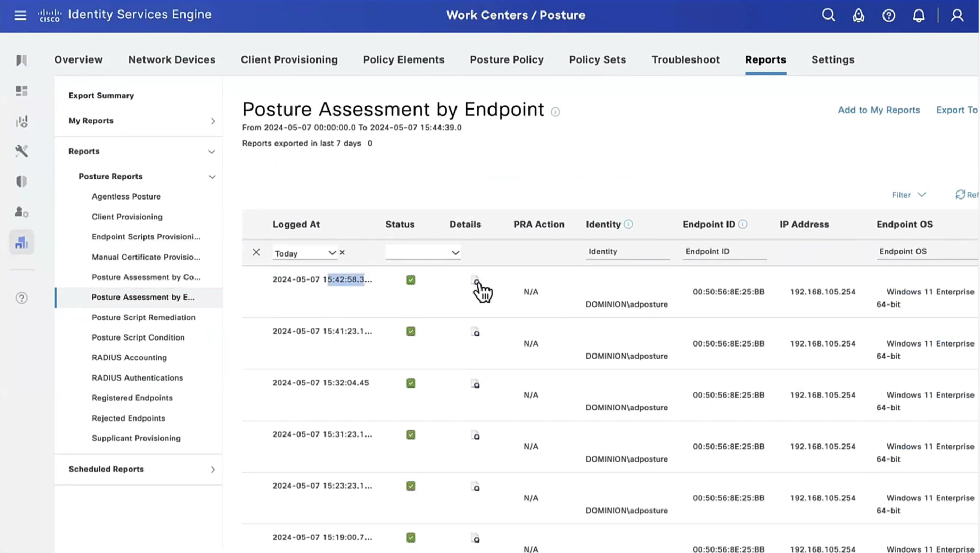Image resolution: width=980 pixels, height=553 pixels.
Task: Click the search magnifier icon in header
Action: click(828, 15)
